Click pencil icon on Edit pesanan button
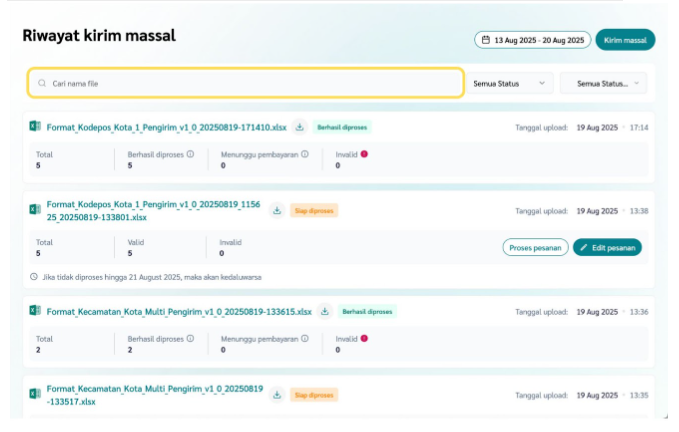The width and height of the screenshot is (679, 432). pyautogui.click(x=584, y=247)
